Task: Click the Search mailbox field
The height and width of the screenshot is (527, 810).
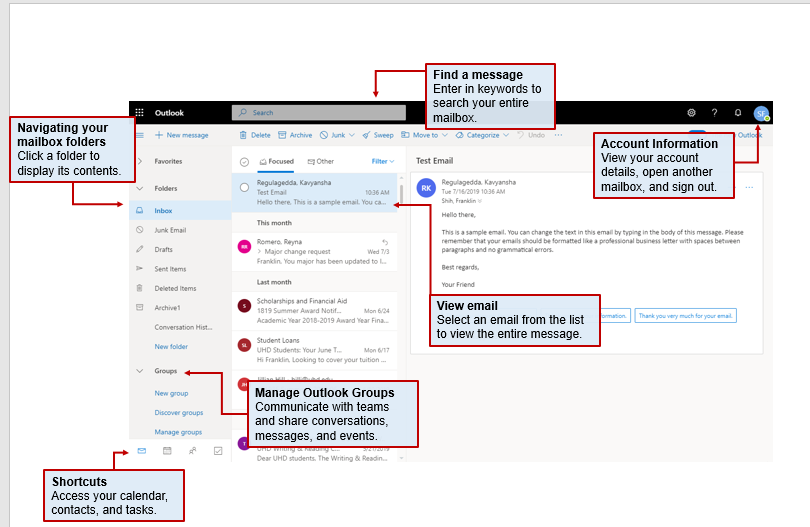Action: 319,113
